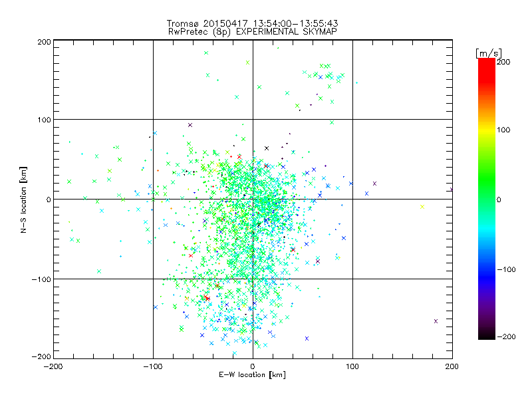The image size is (532, 399).
Task: Click the y-axis tick label '100' above zero
Action: [x=45, y=120]
